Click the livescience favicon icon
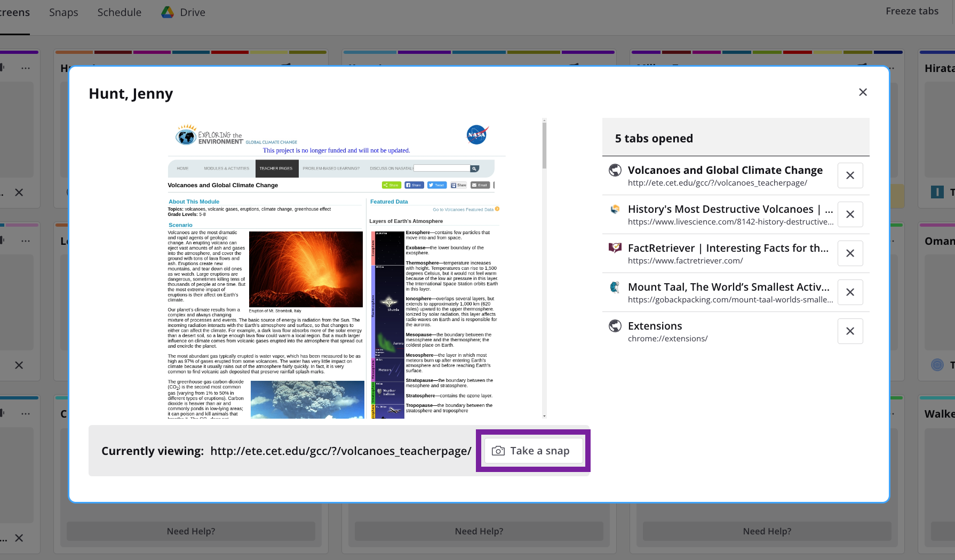 coord(615,209)
